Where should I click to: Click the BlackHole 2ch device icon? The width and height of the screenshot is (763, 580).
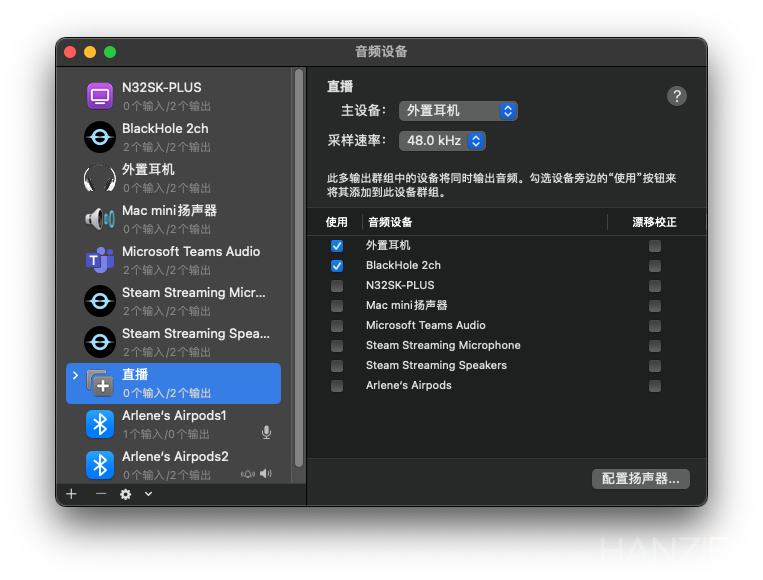(100, 137)
